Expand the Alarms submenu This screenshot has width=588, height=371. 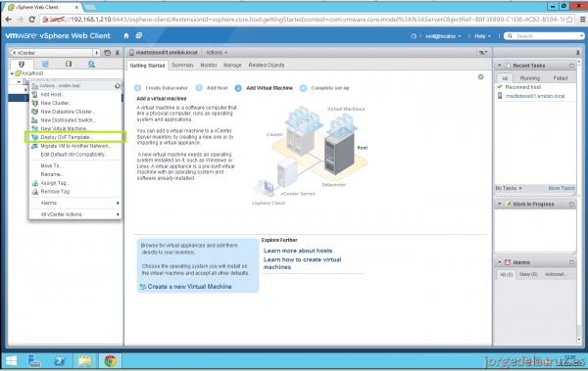click(x=75, y=203)
